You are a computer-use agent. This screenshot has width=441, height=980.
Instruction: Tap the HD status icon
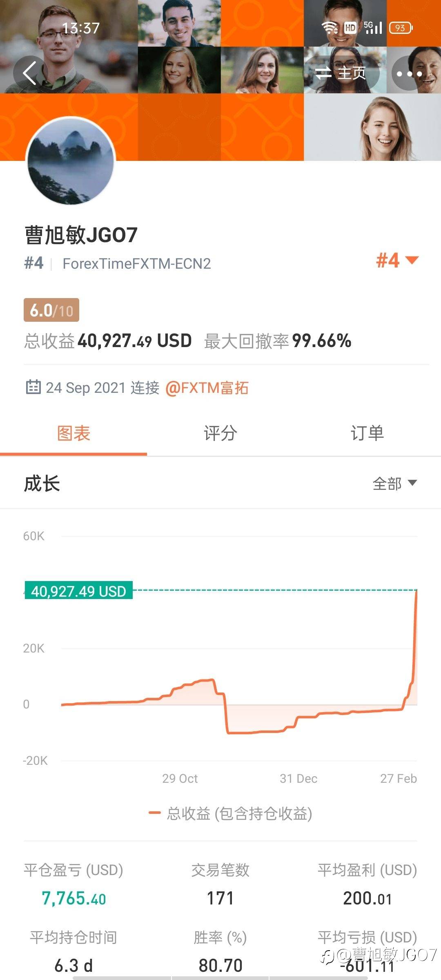pos(350,28)
